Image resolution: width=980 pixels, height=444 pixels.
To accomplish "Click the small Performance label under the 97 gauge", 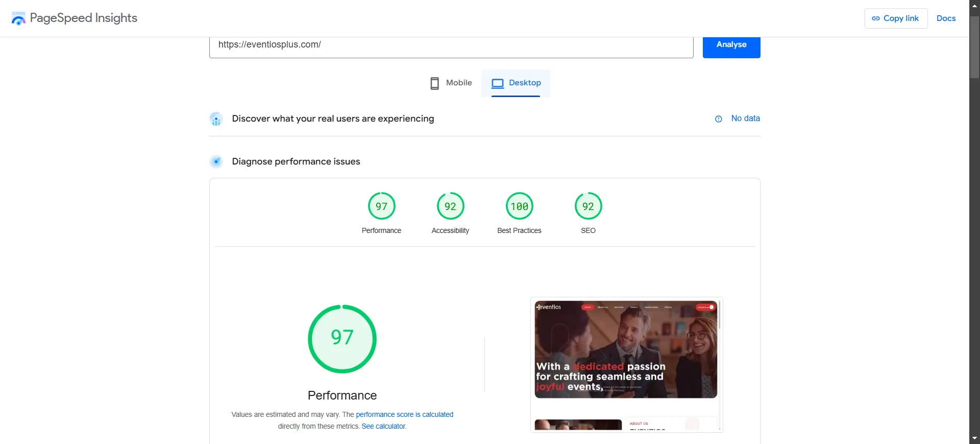I will (382, 231).
